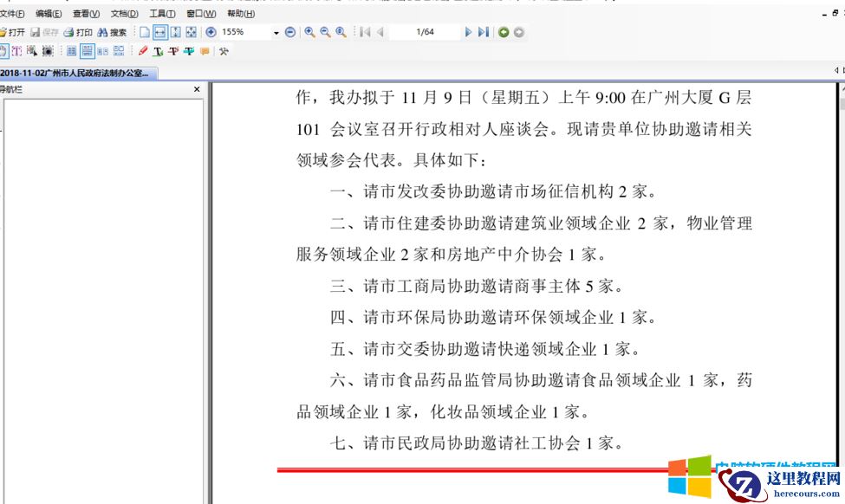Add a sticky note comment

[x=205, y=50]
